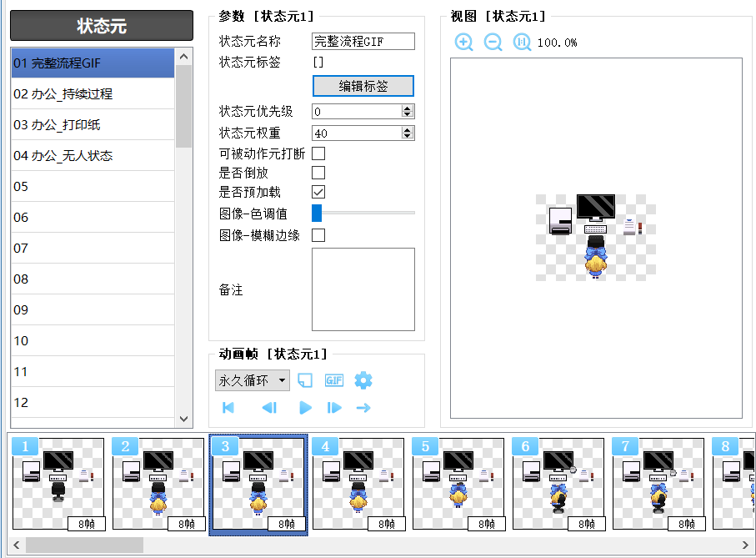
Task: Open the 永久循环 loop mode dropdown
Action: 253,380
